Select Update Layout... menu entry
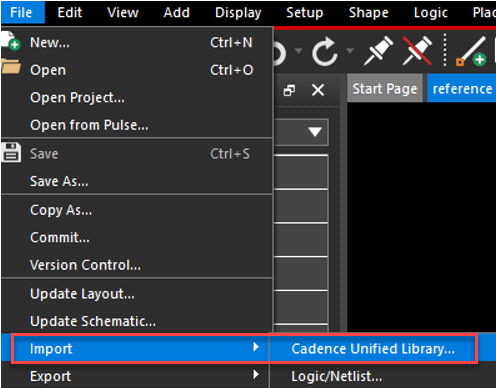The height and width of the screenshot is (388, 496). pos(137,294)
